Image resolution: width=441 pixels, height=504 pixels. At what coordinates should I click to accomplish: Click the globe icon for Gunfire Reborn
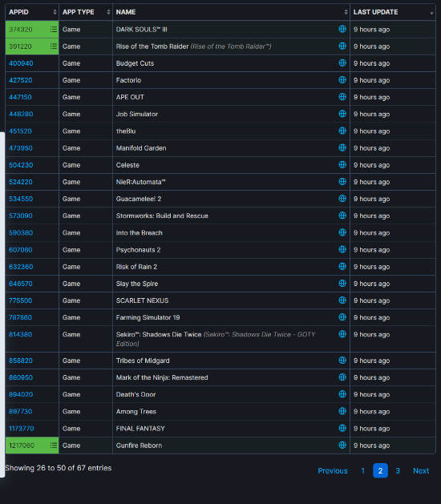click(x=342, y=445)
